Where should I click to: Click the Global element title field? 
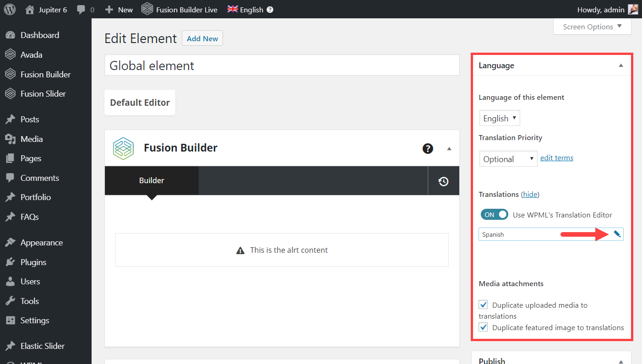tap(282, 65)
